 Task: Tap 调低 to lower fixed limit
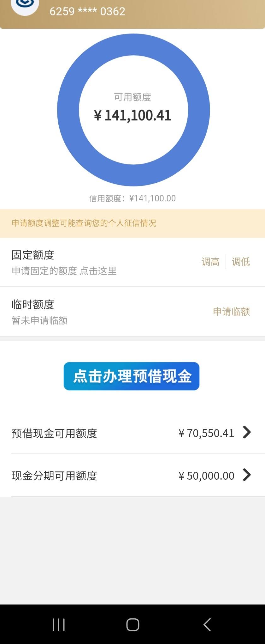tap(241, 262)
